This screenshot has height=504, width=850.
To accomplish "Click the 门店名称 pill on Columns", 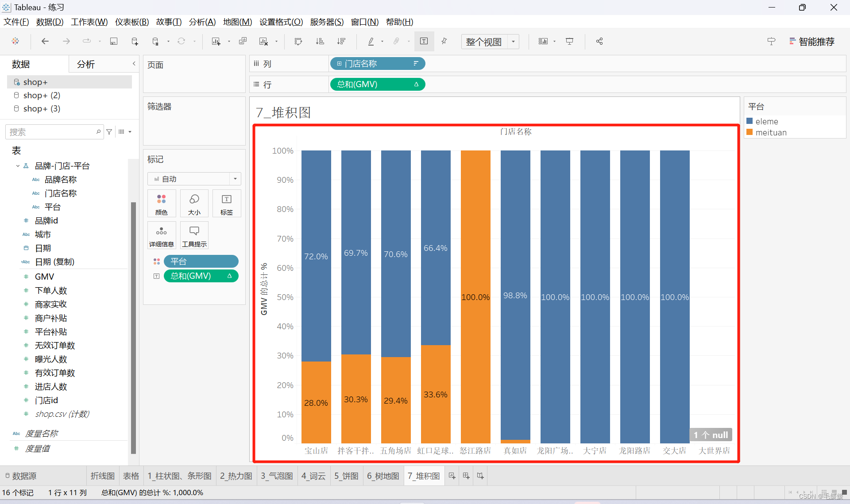I will [378, 64].
